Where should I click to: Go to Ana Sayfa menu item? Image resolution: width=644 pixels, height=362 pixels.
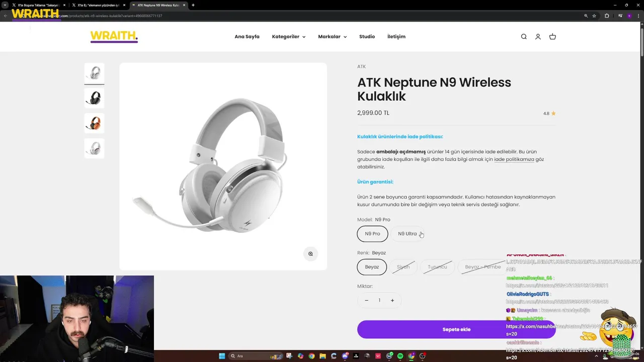coord(247,37)
